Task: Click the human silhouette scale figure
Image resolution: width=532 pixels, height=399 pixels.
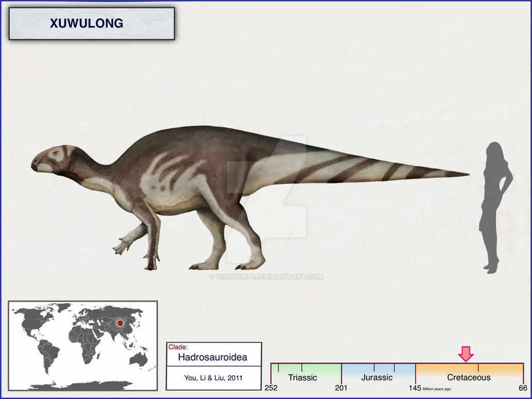Action: (495, 208)
